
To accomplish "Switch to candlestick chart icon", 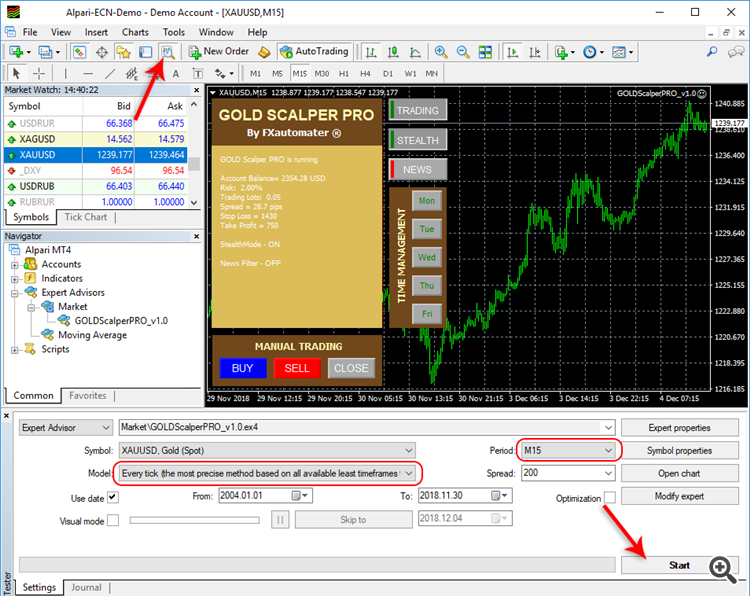I will click(x=393, y=52).
